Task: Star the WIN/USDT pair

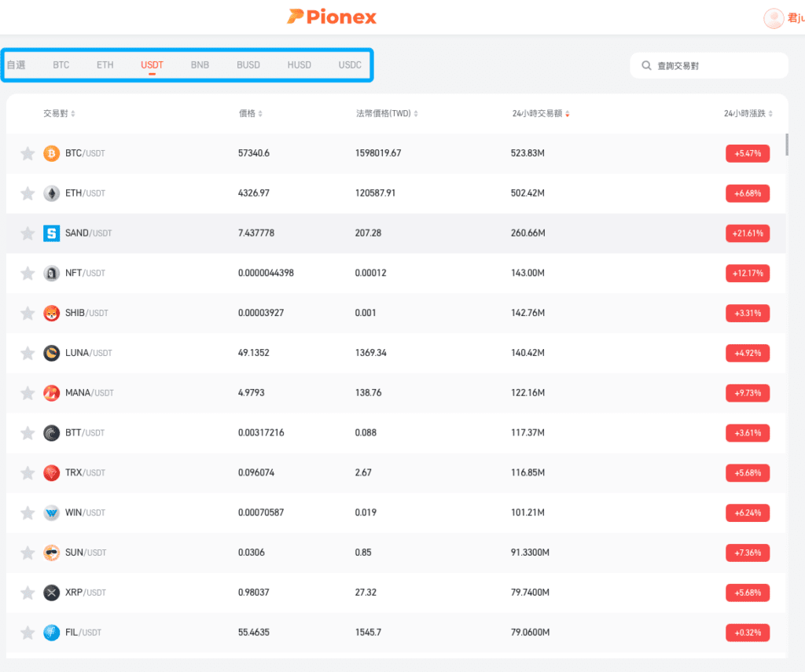Action: pyautogui.click(x=28, y=513)
